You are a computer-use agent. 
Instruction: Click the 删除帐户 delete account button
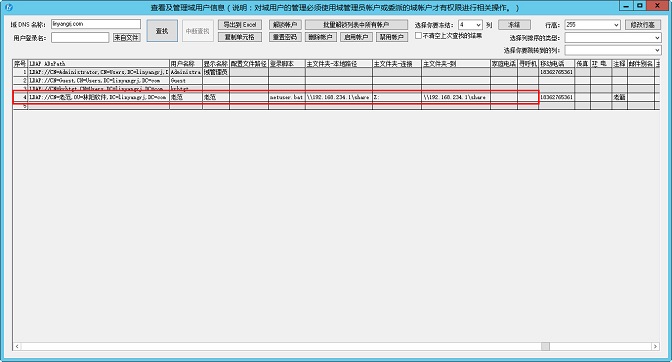[321, 37]
